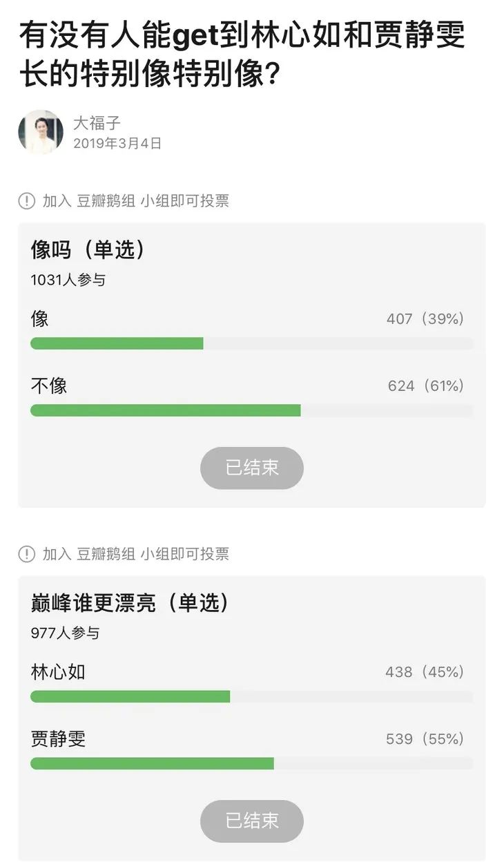
Task: Tap the post date 2019年3月4日
Action: point(117,144)
